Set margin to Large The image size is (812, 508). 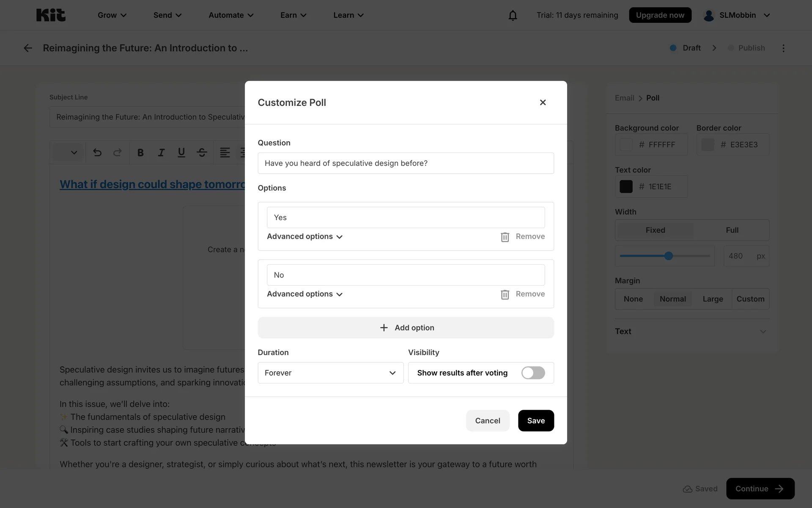713,299
